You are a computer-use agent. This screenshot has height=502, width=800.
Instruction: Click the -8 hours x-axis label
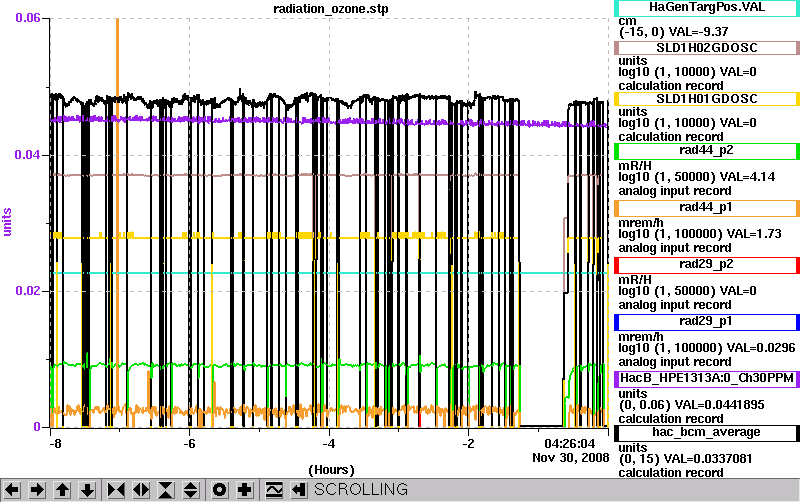55,444
